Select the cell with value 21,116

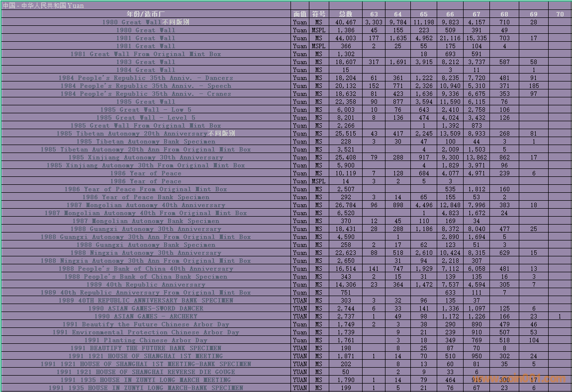coord(450,38)
